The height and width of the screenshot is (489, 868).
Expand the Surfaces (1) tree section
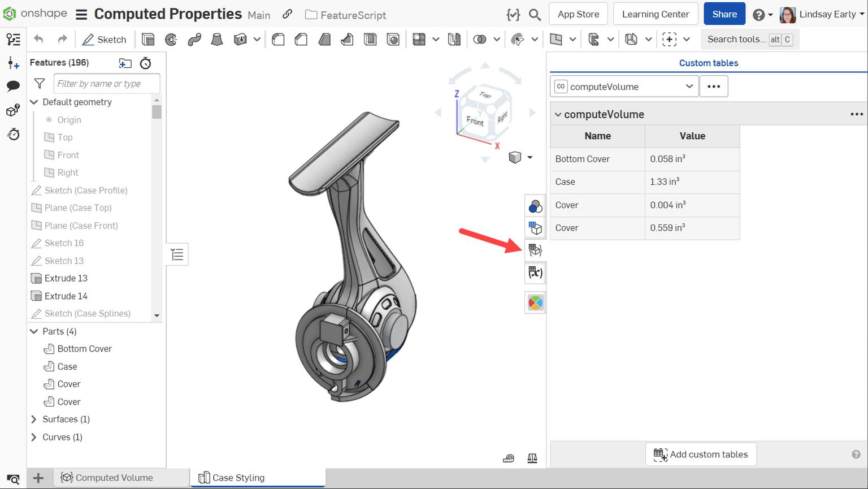34,419
